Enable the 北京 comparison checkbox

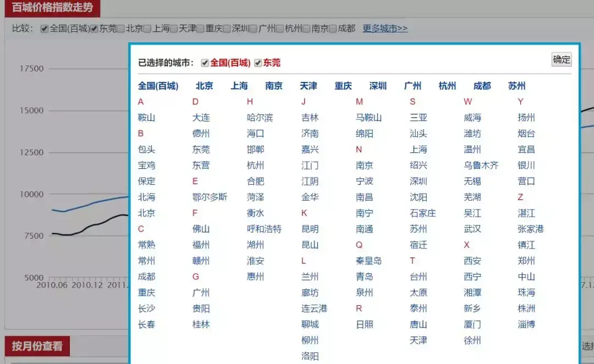click(x=120, y=29)
